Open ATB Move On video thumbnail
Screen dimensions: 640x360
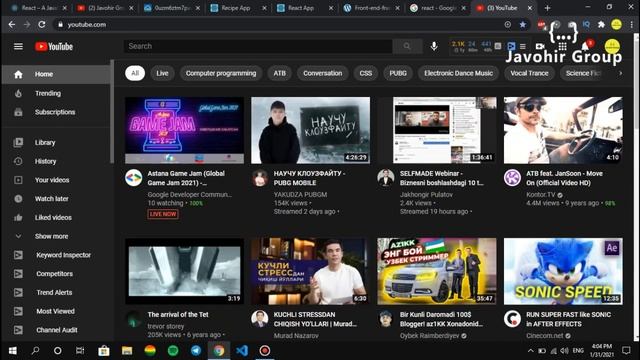pyautogui.click(x=563, y=130)
